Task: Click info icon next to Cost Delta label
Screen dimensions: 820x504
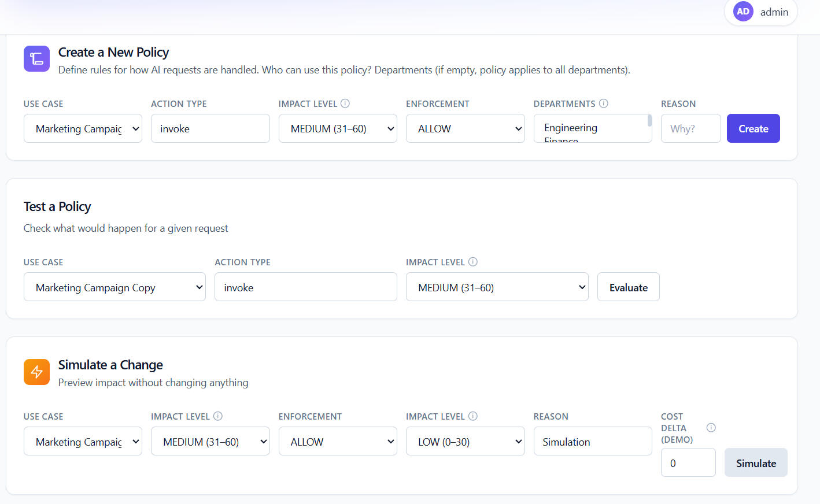Action: coord(711,428)
